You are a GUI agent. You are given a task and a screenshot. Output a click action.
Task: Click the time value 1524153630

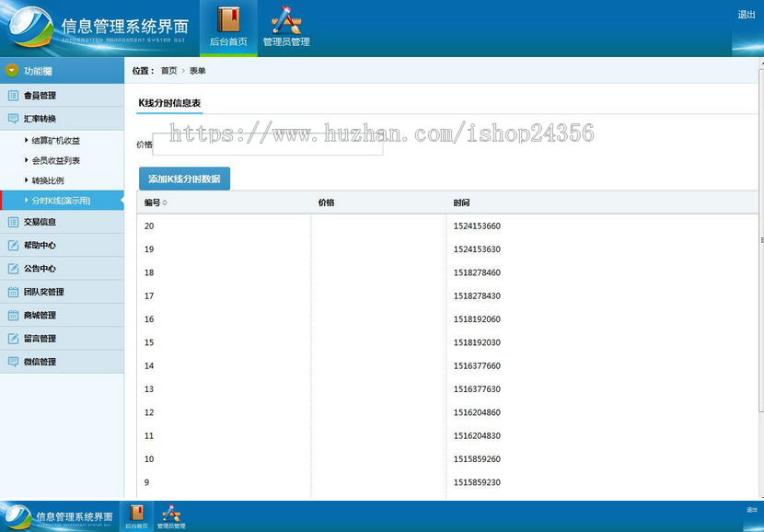click(477, 249)
